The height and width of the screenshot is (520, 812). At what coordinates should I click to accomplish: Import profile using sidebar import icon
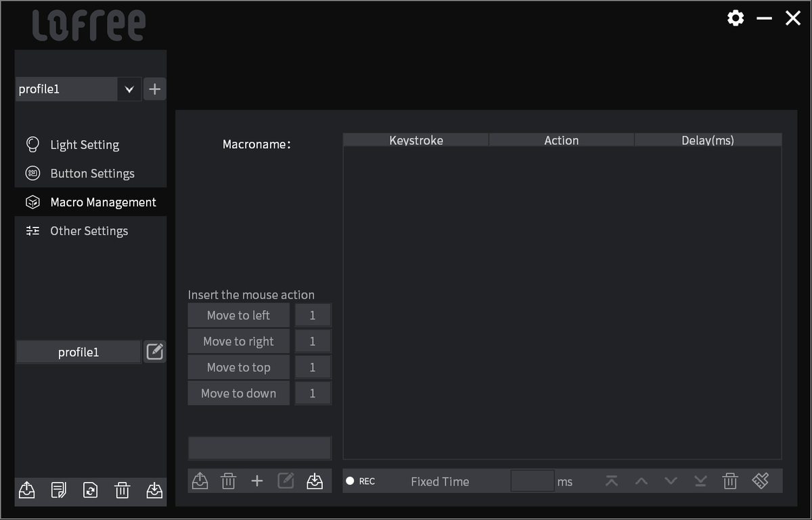[154, 490]
